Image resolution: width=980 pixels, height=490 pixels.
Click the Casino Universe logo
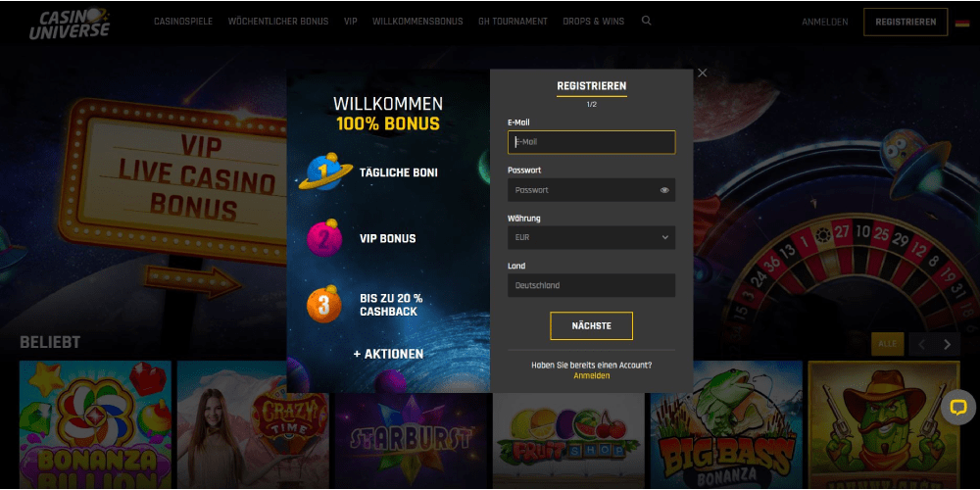70,23
